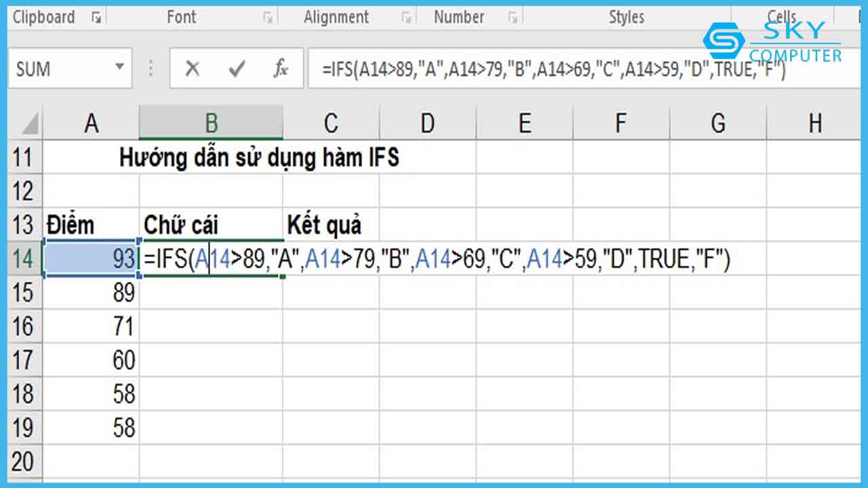The height and width of the screenshot is (488, 868).
Task: Select column B header
Action: click(211, 123)
